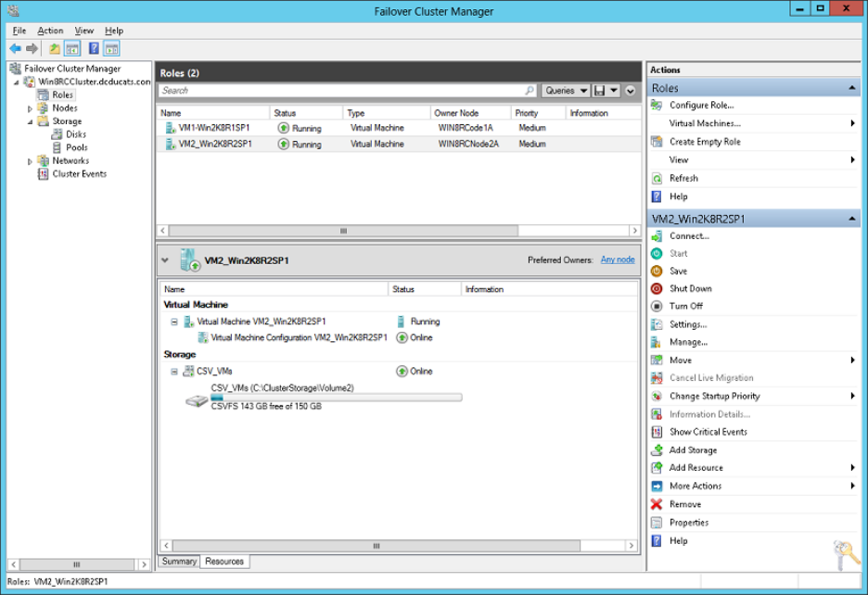868x595 pixels.
Task: Click Change Startup Priority action text
Action: [x=715, y=397]
